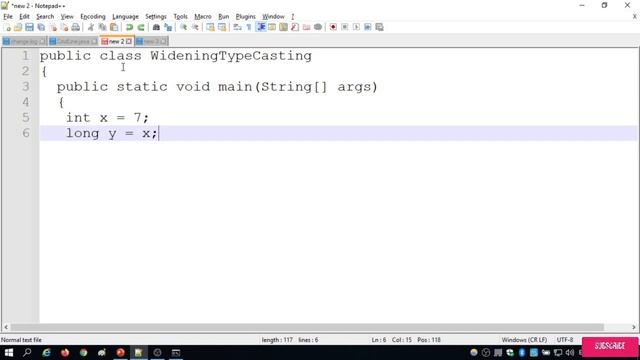
Task: Toggle Show All Characters pilcrow icon
Action: [x=249, y=27]
